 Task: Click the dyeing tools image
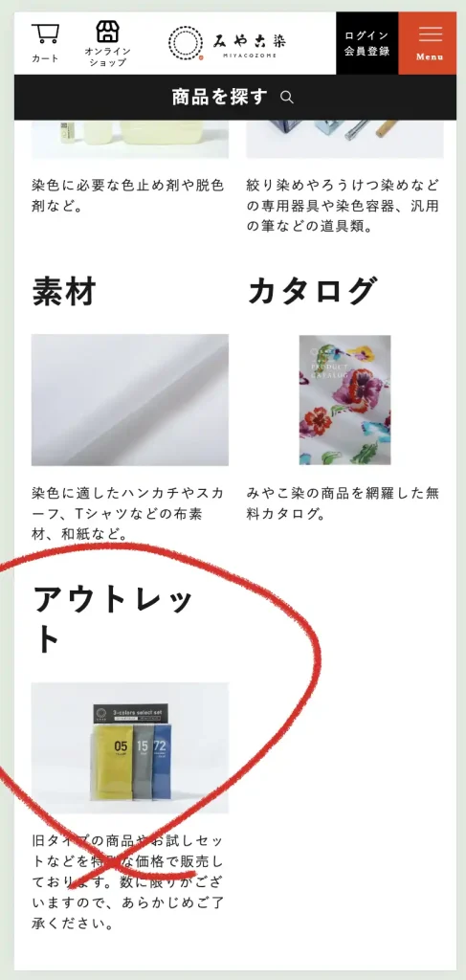coord(344,139)
